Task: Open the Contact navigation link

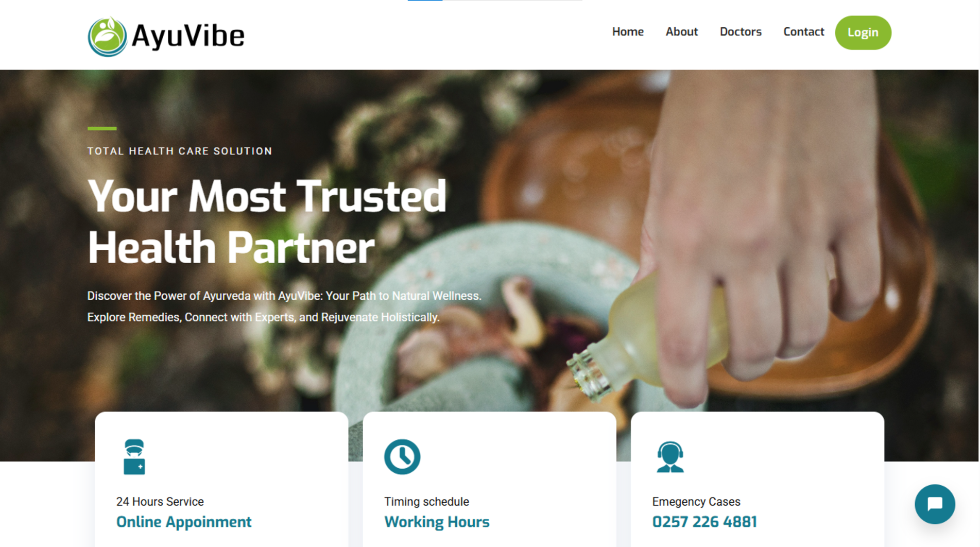Action: 803,31
